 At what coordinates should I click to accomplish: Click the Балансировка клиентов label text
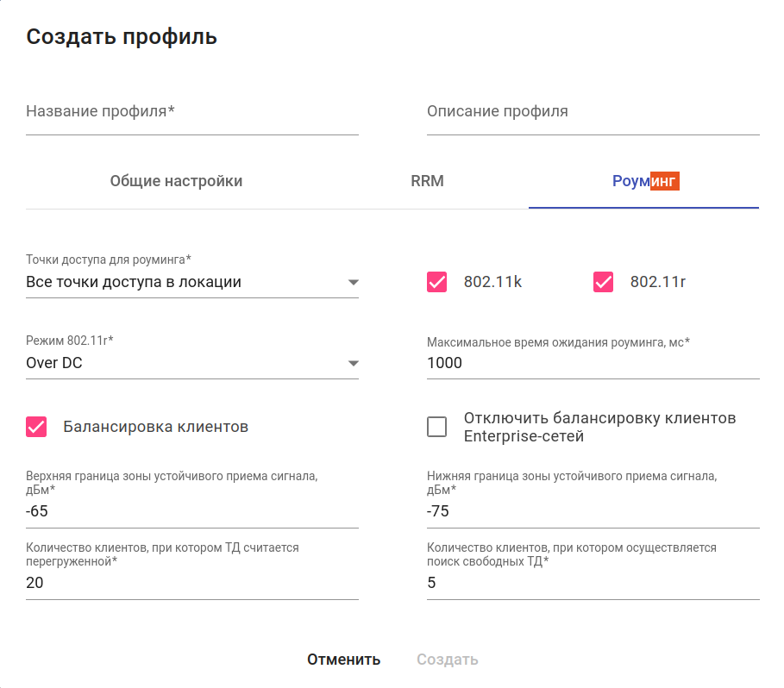tap(156, 427)
